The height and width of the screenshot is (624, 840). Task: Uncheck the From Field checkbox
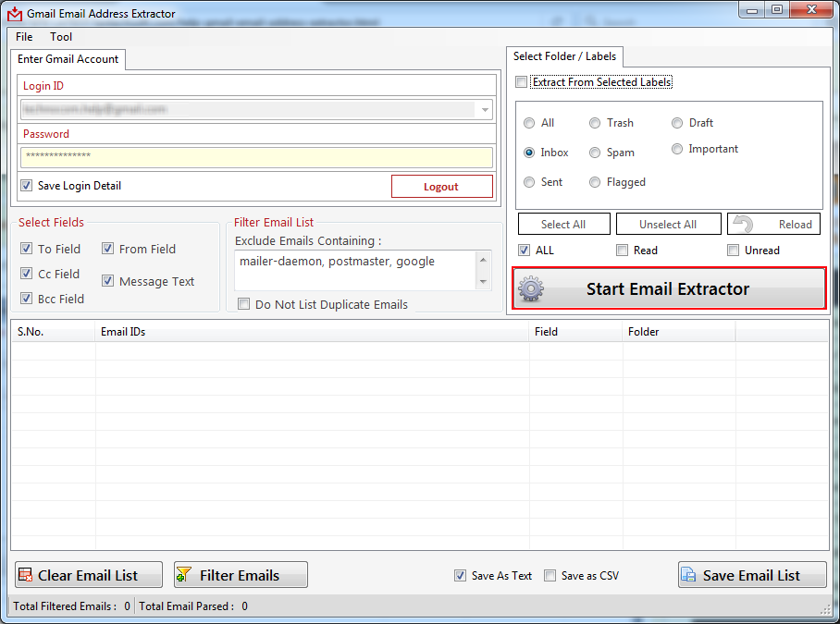point(107,249)
